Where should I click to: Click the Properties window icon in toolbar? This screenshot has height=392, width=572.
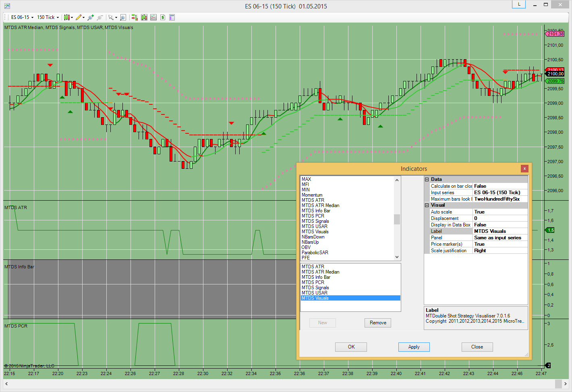(172, 17)
